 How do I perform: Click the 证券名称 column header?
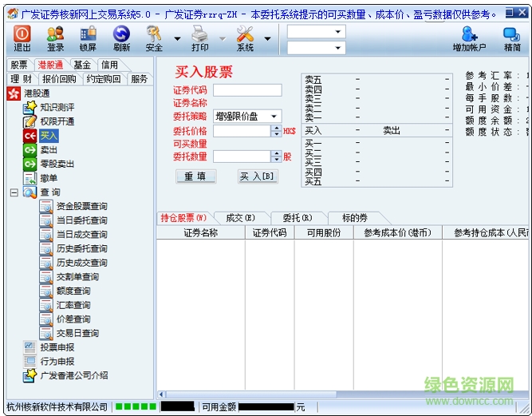(200, 232)
